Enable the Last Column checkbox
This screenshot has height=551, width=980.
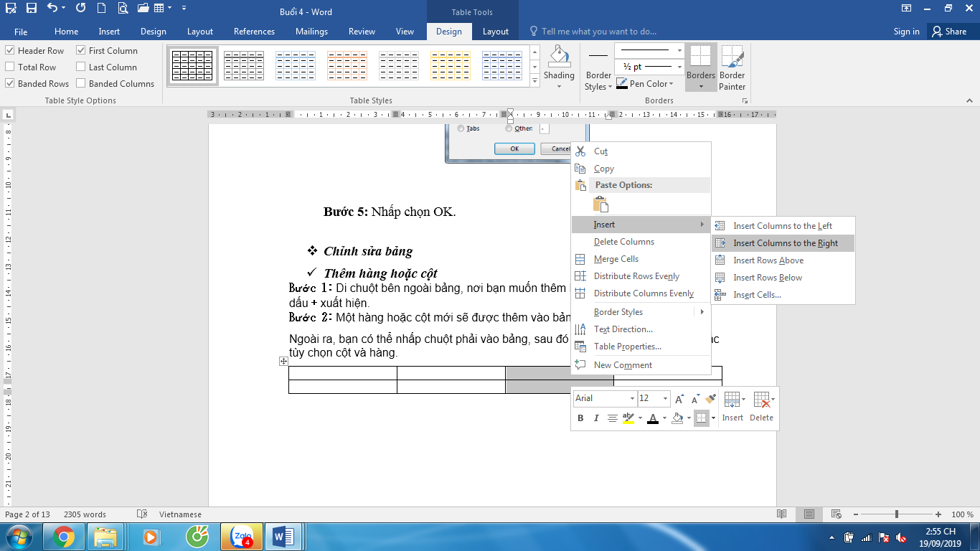(81, 67)
